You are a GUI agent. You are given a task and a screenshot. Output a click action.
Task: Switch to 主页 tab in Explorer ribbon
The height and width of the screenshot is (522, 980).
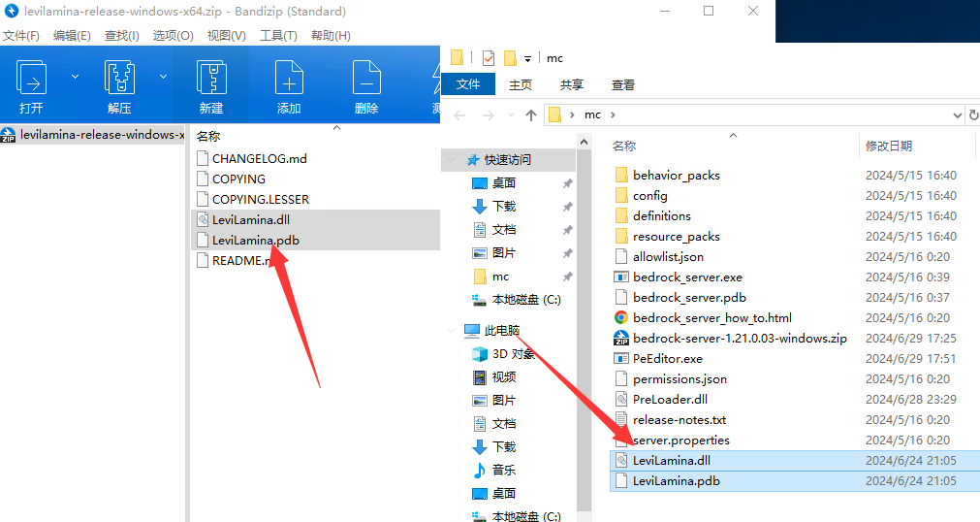(x=520, y=84)
